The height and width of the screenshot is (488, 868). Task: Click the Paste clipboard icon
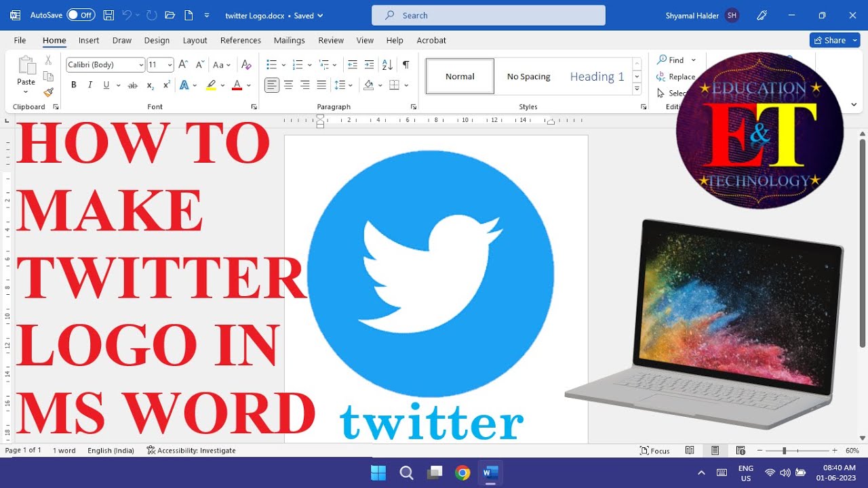click(26, 66)
